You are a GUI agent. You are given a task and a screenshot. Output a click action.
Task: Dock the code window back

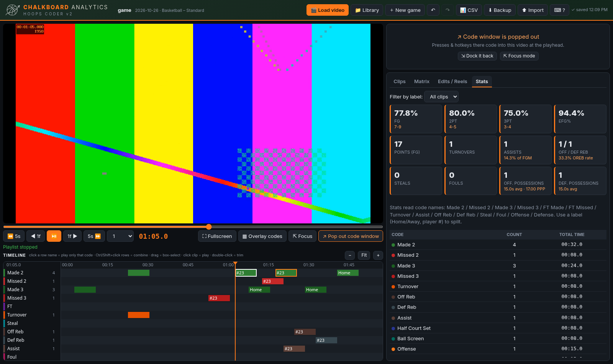477,56
